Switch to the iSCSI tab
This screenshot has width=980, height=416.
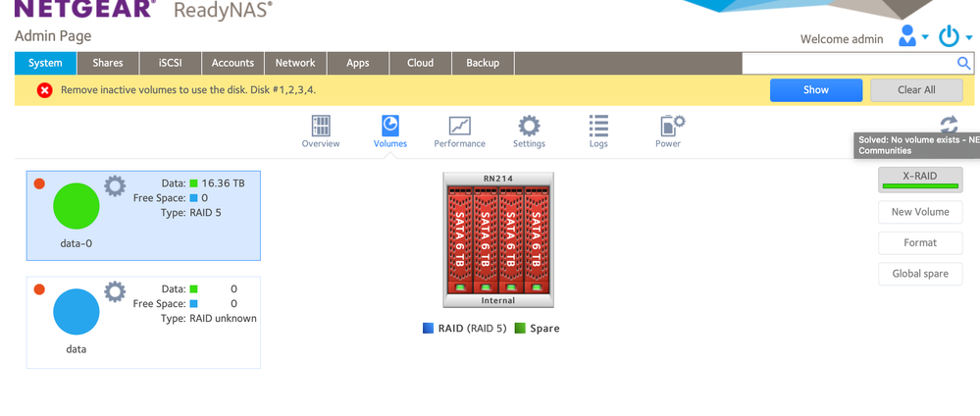coord(170,63)
